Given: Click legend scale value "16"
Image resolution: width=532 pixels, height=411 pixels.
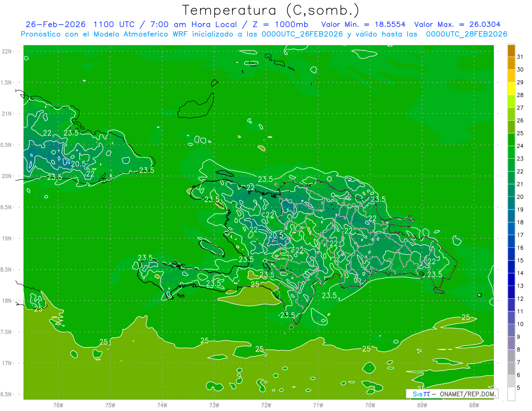Looking at the screenshot, I should (520, 248).
